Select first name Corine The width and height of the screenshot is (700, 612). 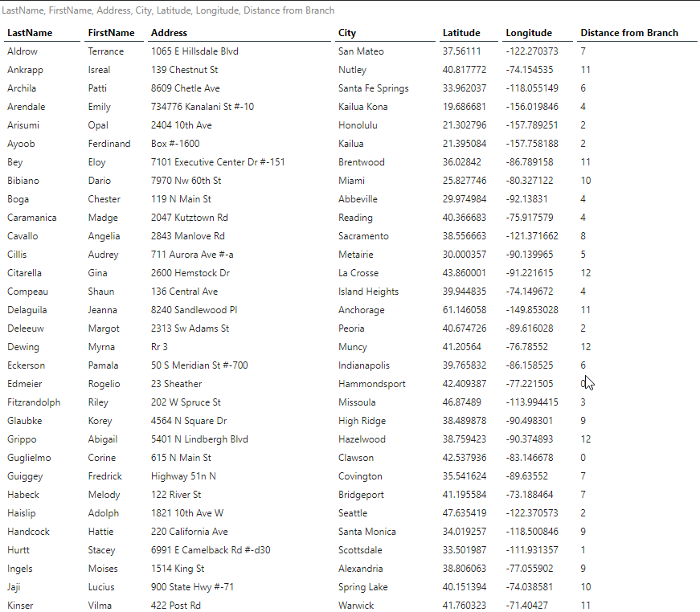[102, 458]
